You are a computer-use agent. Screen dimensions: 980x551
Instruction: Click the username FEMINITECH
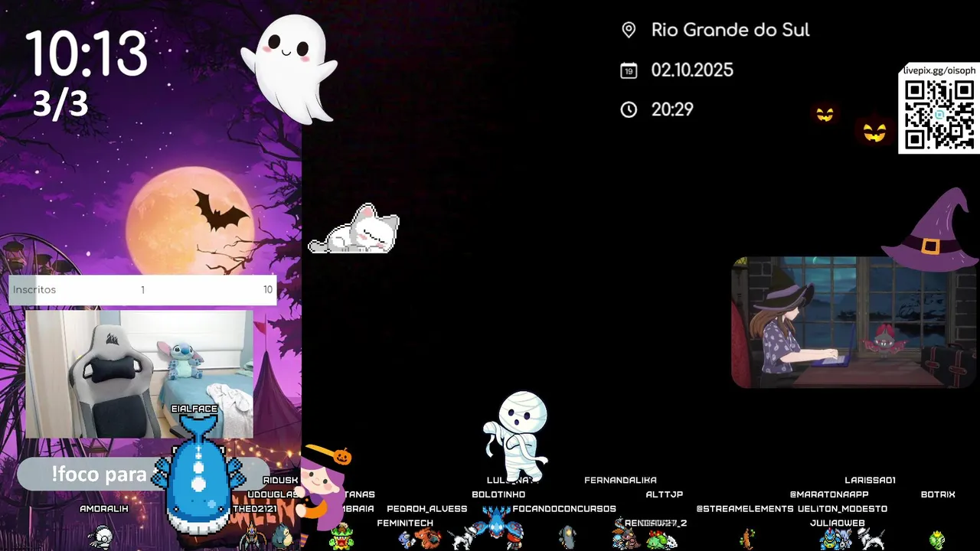405,523
